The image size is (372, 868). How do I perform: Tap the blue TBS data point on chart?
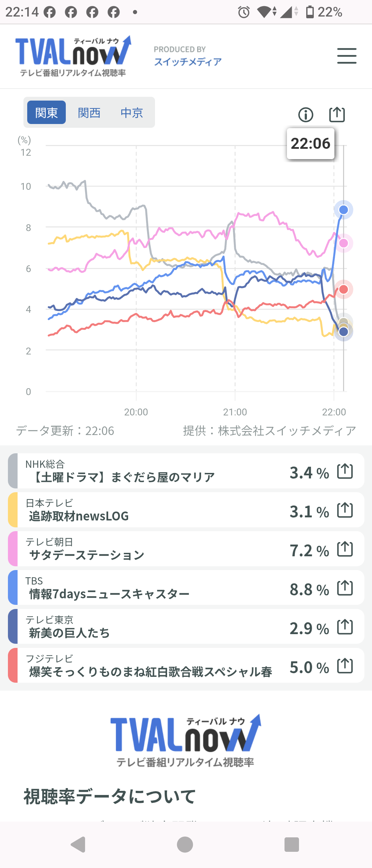coord(343,210)
